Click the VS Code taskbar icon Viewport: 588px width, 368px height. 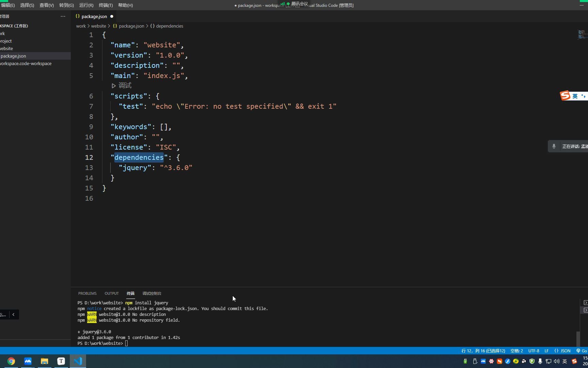[78, 361]
